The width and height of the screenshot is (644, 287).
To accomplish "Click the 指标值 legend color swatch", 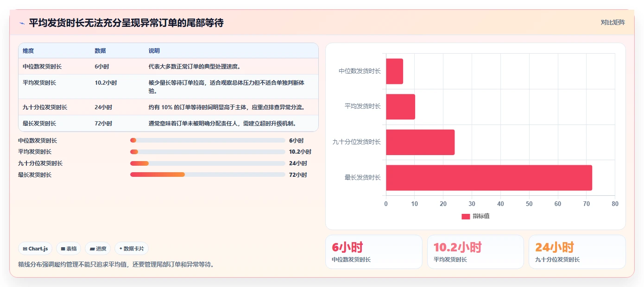I will (x=466, y=216).
